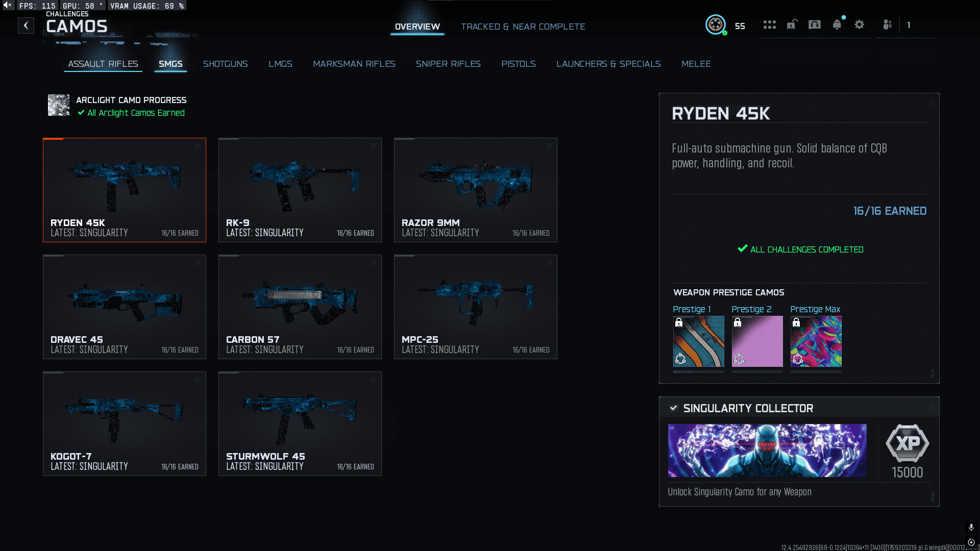Open the player rank emblem profile
The height and width of the screenshot is (551, 980).
pos(715,24)
